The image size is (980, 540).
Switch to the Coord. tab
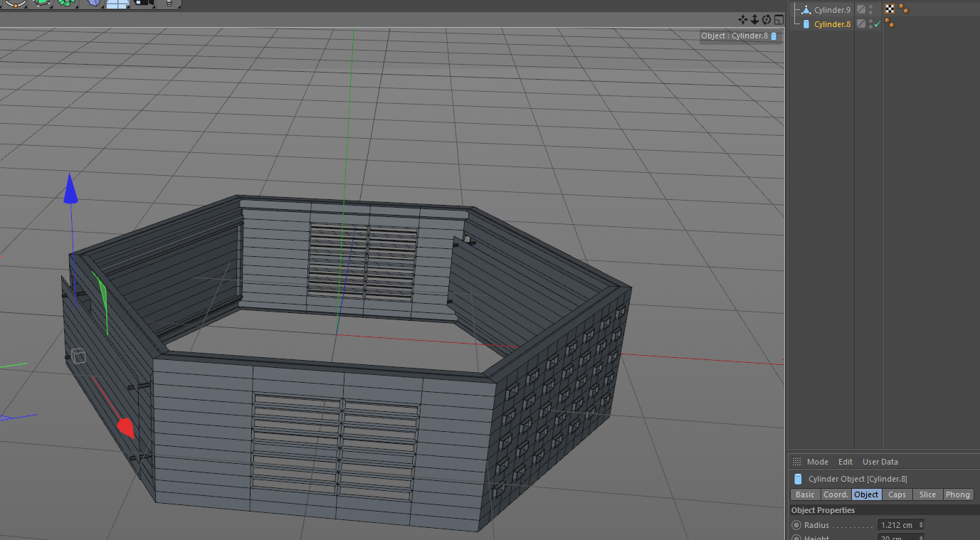point(836,494)
